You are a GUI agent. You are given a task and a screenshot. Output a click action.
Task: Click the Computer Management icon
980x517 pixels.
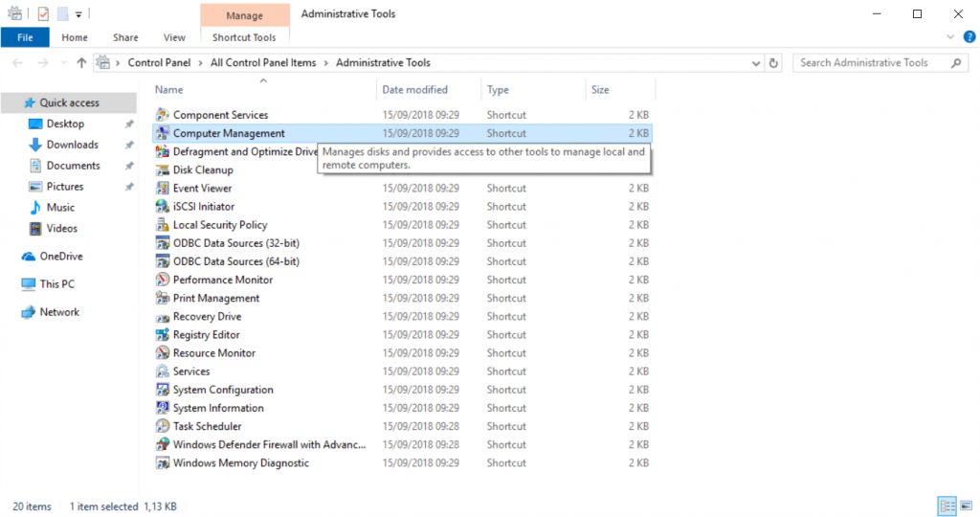tap(163, 133)
